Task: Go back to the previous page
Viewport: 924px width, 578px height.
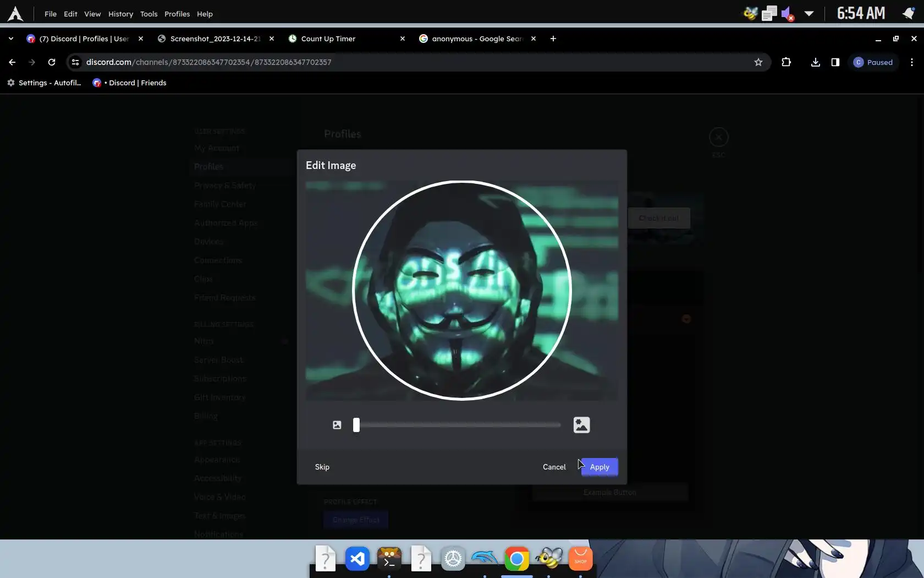Action: (x=12, y=62)
